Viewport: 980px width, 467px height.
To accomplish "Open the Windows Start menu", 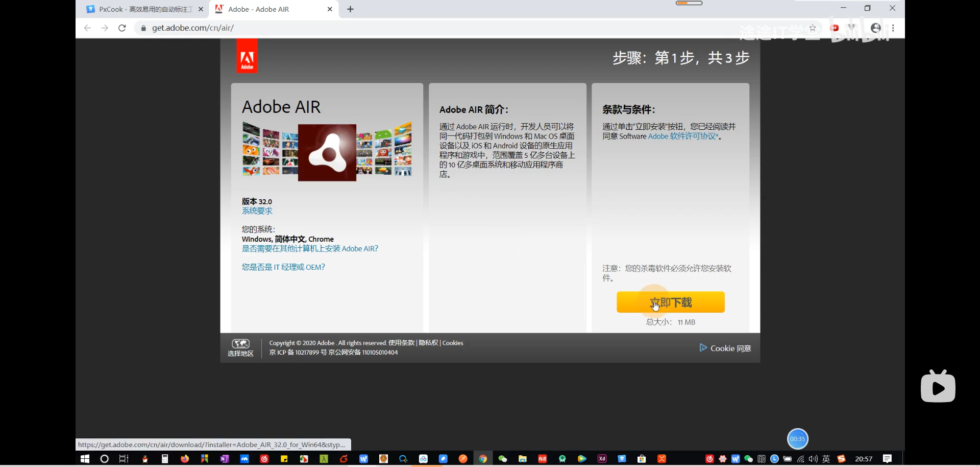I will pyautogui.click(x=85, y=459).
